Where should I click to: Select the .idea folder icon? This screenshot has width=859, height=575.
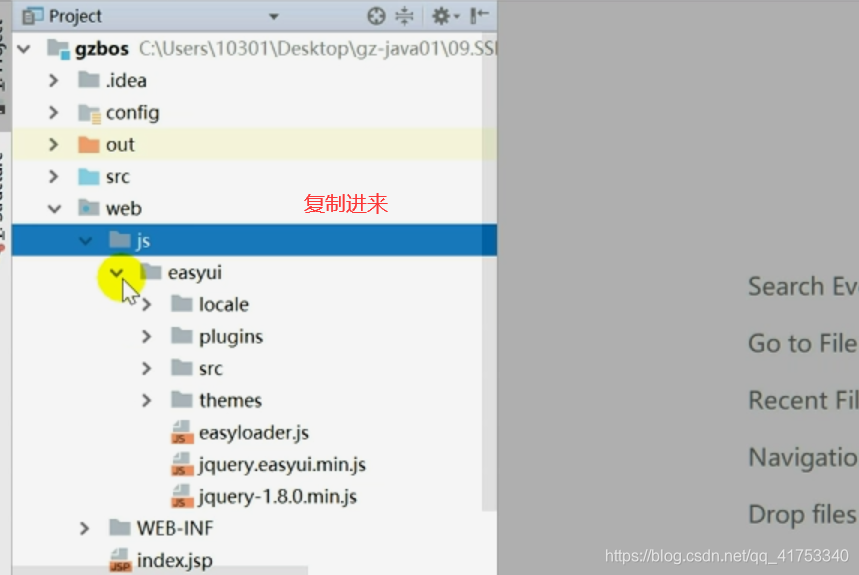pyautogui.click(x=89, y=80)
